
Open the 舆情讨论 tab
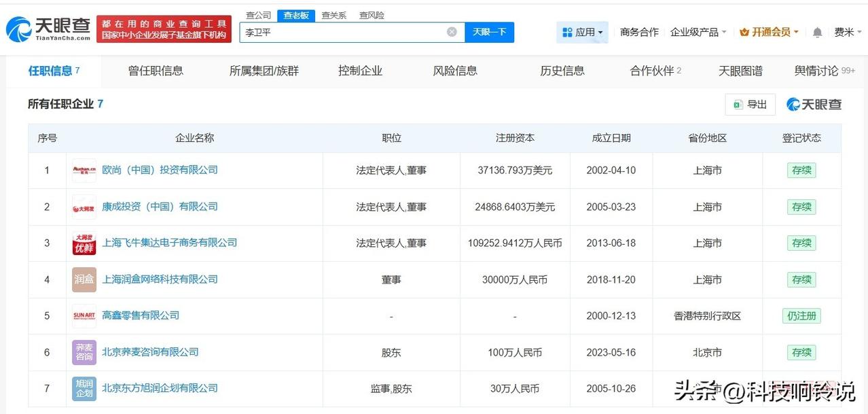click(818, 70)
